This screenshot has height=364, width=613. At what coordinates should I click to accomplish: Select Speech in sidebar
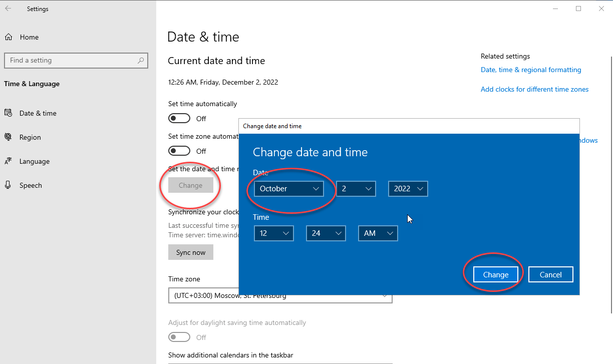click(31, 185)
